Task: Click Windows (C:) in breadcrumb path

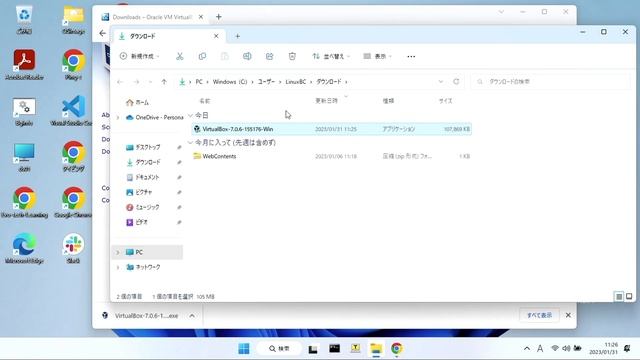Action: (230, 82)
